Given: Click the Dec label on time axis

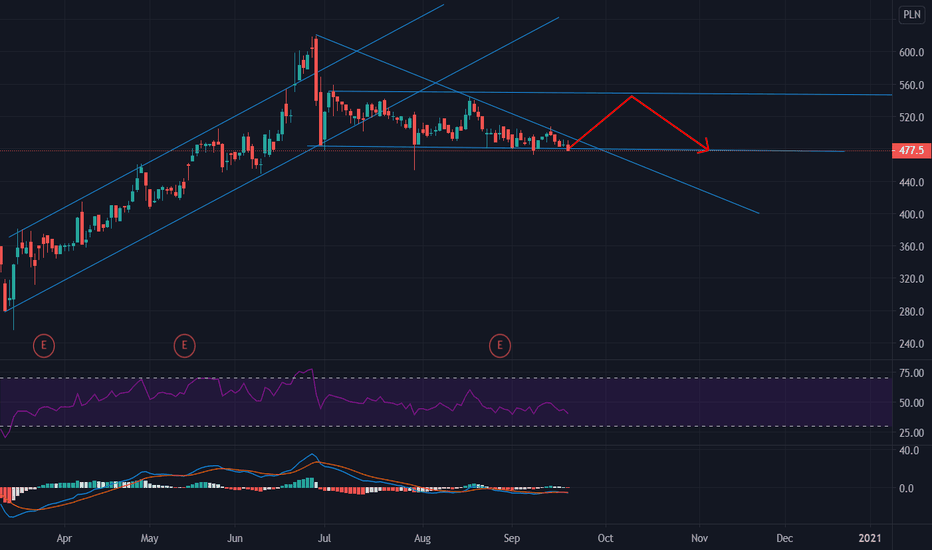Looking at the screenshot, I should [785, 538].
